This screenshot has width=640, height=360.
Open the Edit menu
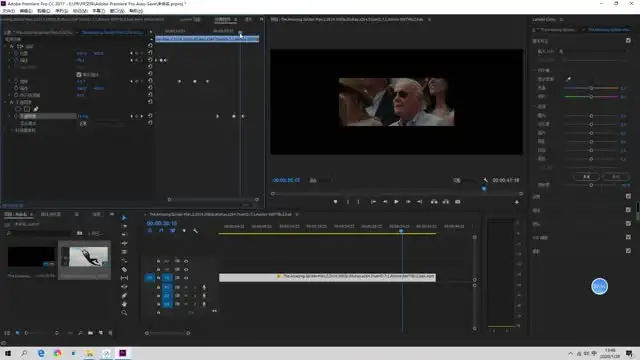[26, 11]
